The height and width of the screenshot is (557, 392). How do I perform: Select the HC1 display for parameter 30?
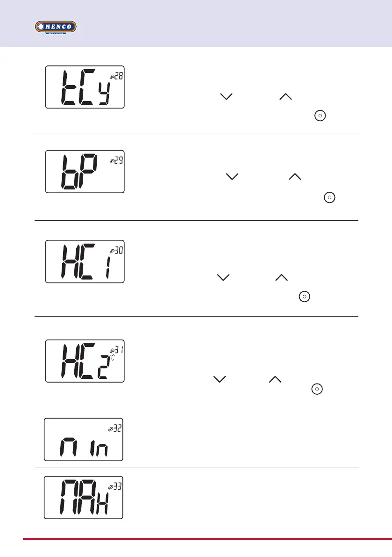(x=85, y=261)
